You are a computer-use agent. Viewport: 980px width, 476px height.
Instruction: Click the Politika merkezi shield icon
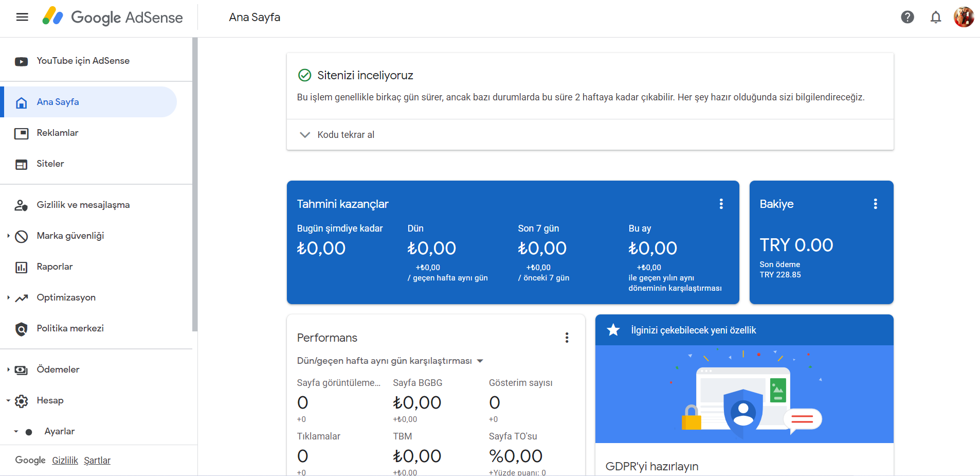pos(21,329)
